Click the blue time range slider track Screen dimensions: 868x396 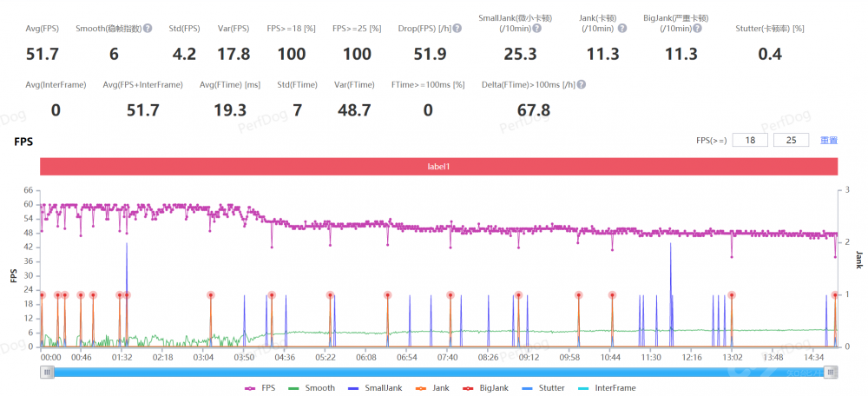tap(439, 373)
